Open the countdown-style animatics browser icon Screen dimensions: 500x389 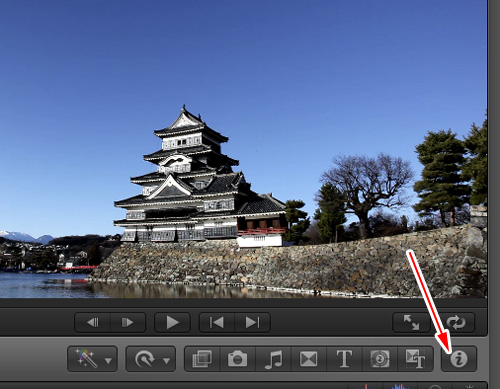(x=380, y=359)
